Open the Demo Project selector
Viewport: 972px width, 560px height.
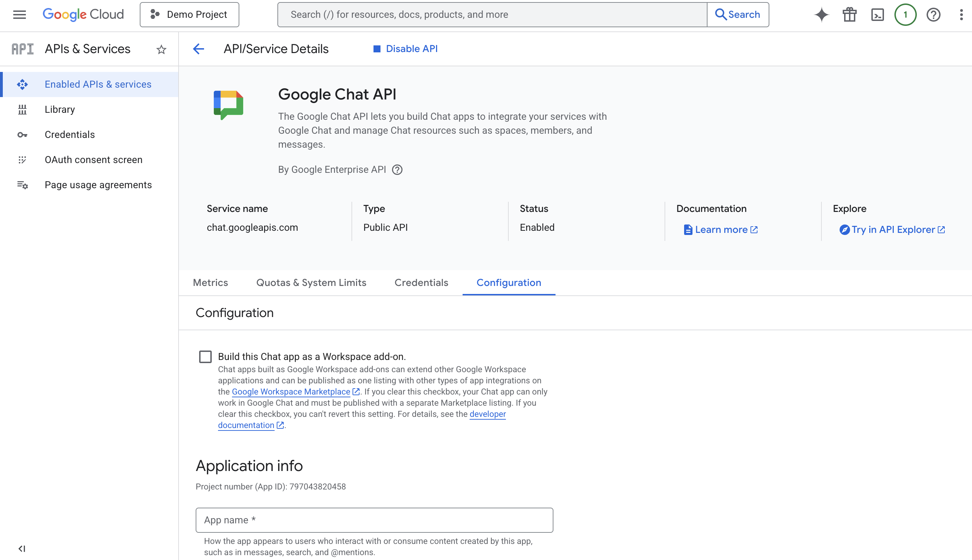189,15
